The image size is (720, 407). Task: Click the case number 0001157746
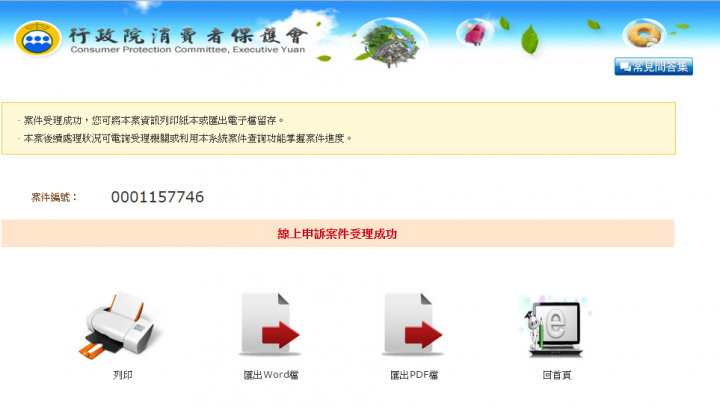click(158, 197)
